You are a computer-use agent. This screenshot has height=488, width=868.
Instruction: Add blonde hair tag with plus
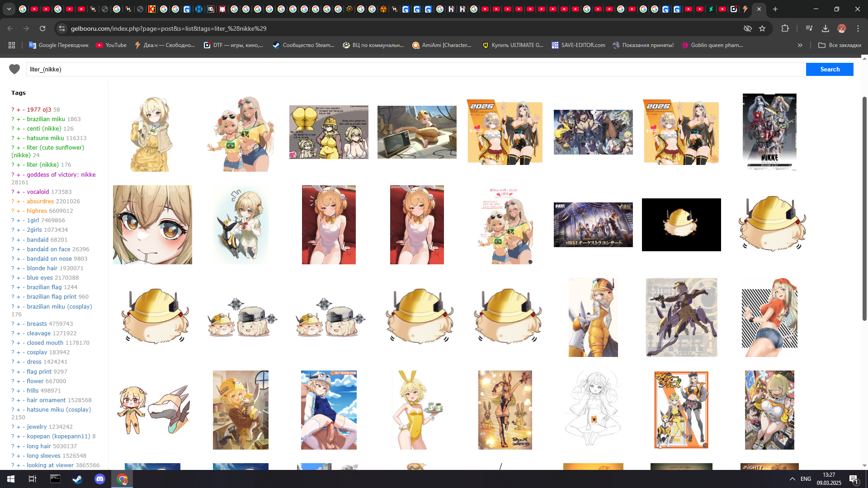(19, 268)
